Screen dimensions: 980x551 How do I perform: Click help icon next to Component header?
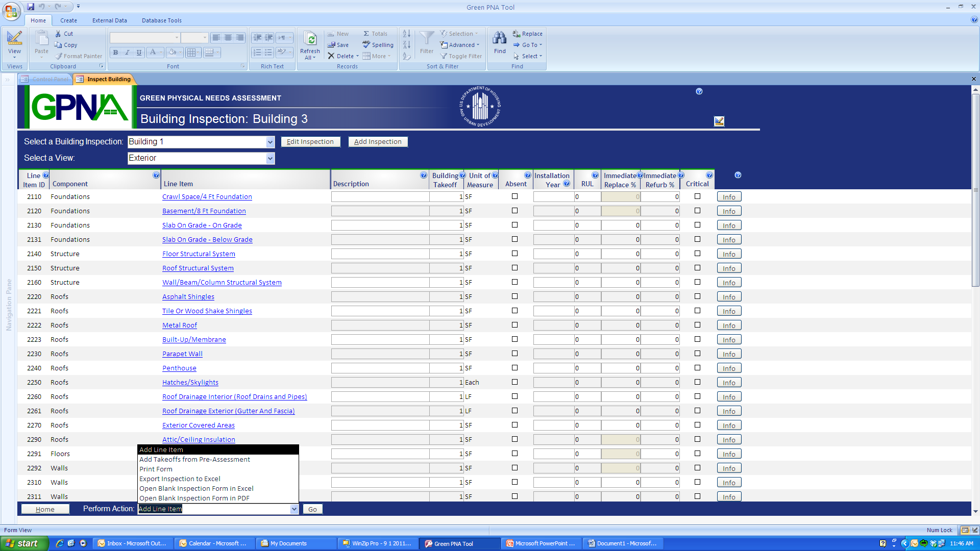[156, 175]
